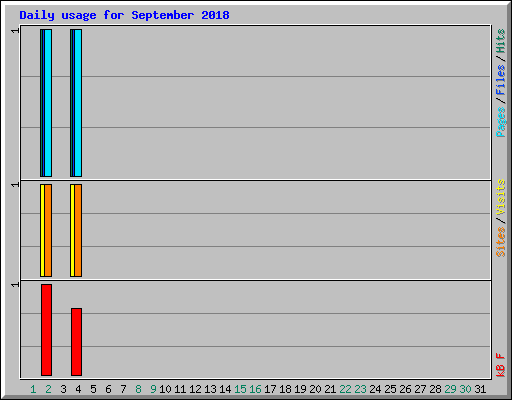Click day label 25 on the axis
Viewport: 512px width, 400px height.
pos(390,389)
